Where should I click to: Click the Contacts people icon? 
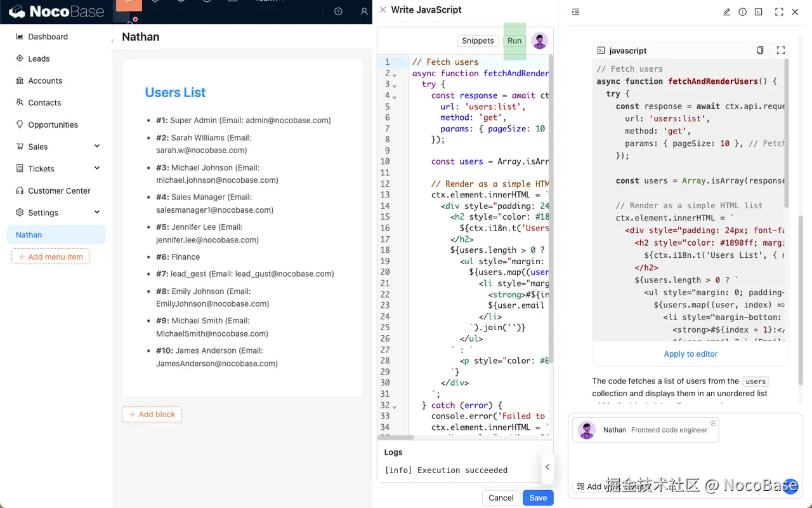click(20, 102)
